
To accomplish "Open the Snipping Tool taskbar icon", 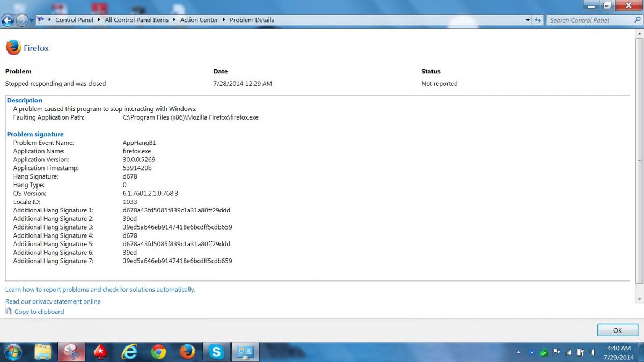I will pos(72,352).
